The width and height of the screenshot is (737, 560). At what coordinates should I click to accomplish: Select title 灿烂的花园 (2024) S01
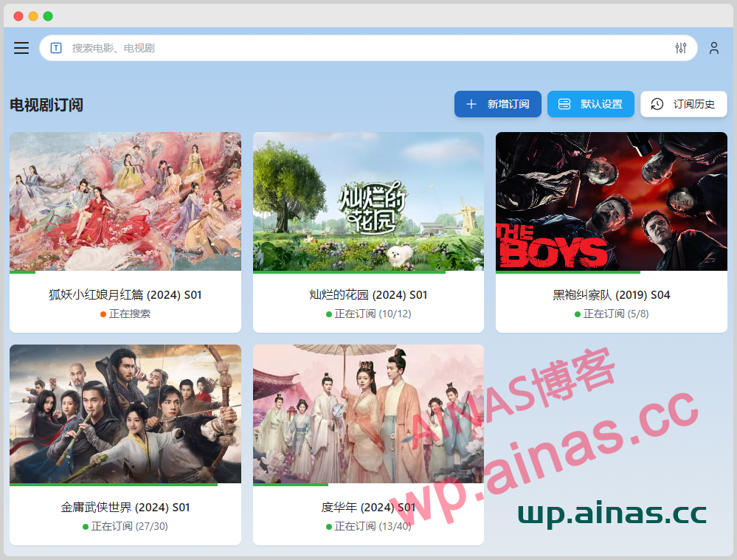(369, 295)
